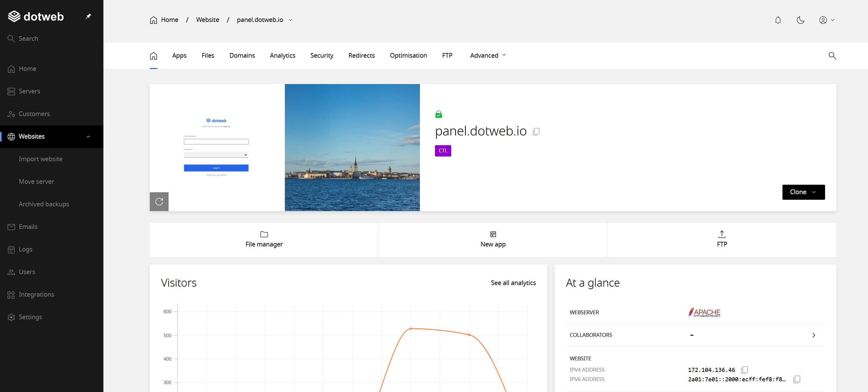Click the Apache webserver logo
Image resolution: width=868 pixels, height=392 pixels.
(704, 312)
